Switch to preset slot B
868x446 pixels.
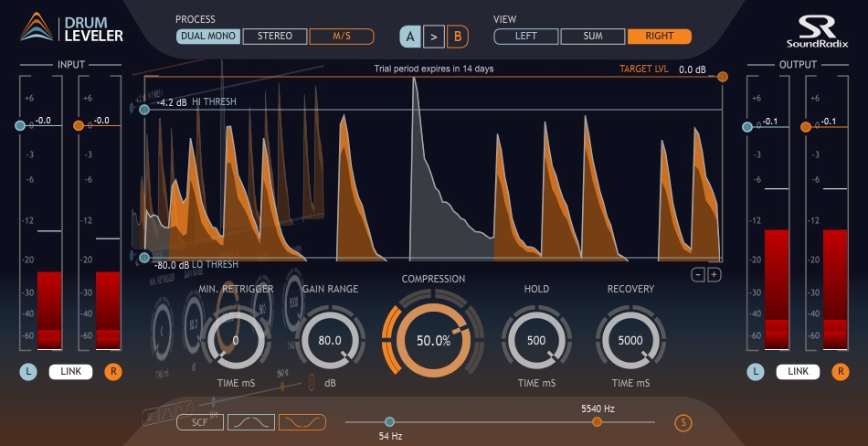click(457, 37)
